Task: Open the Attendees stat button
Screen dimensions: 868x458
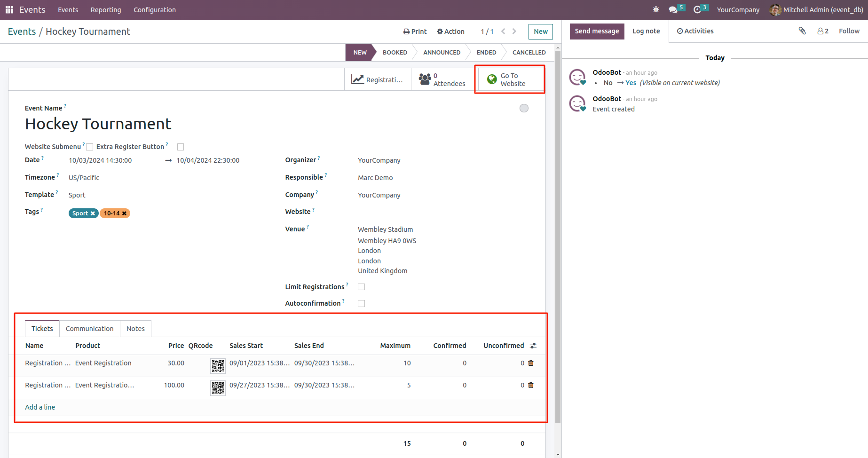Action: pyautogui.click(x=442, y=79)
